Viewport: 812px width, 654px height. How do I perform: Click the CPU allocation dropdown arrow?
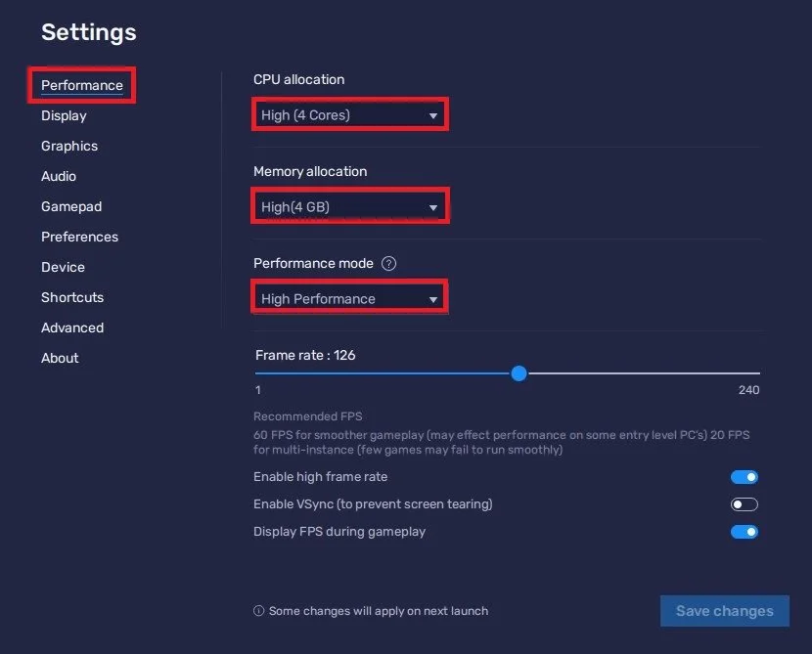tap(433, 116)
